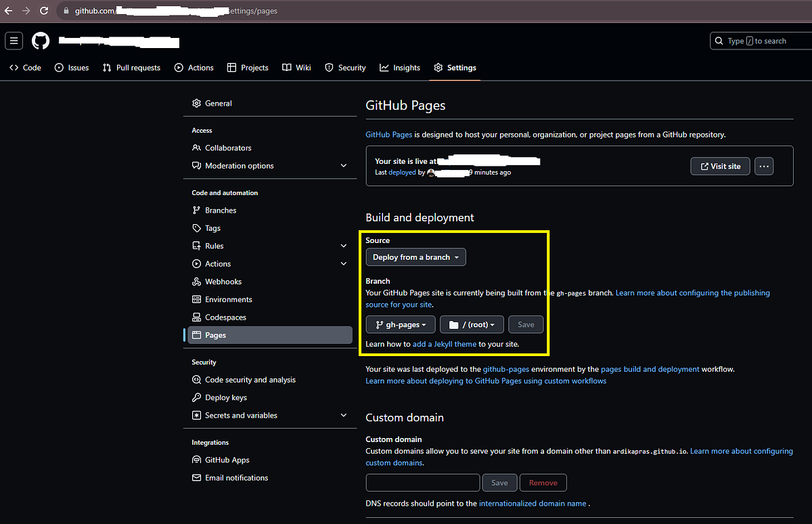The width and height of the screenshot is (812, 524).
Task: Expand the Rules section chevron
Action: tap(344, 246)
